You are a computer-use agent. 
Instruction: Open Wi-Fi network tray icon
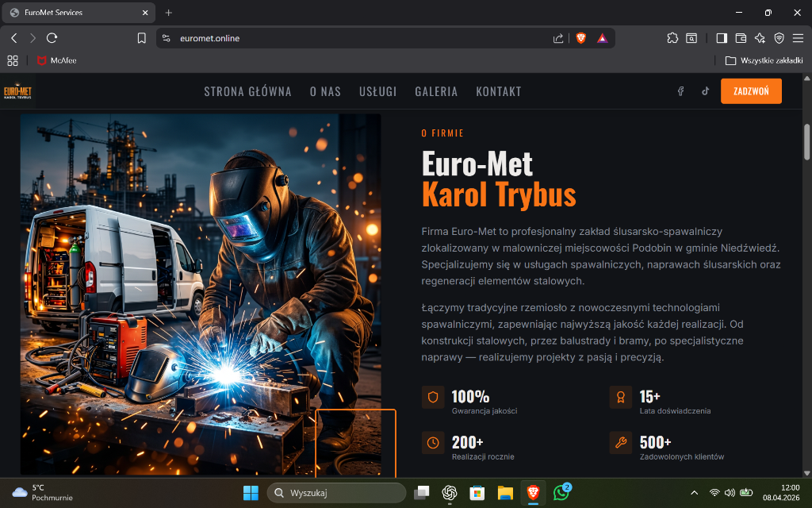(x=714, y=492)
